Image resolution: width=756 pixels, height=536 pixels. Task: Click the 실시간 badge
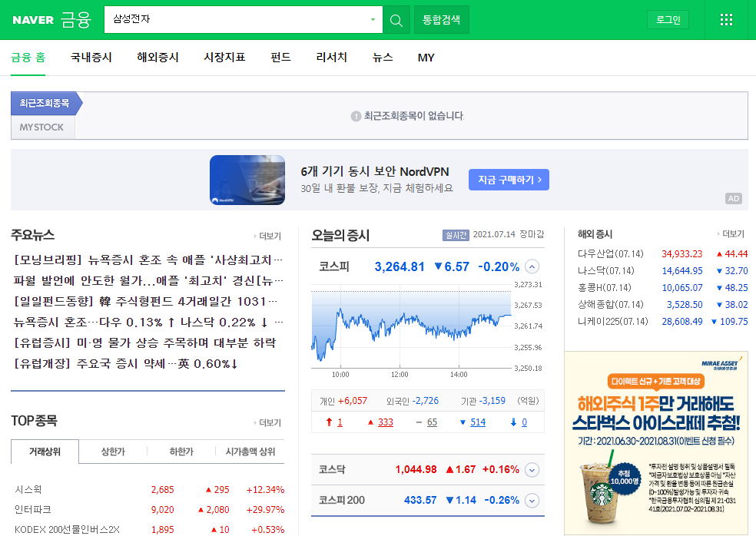(456, 235)
